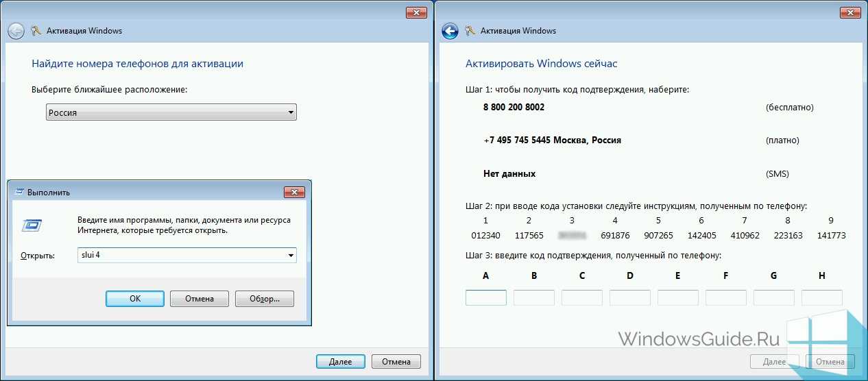Click Отмена in the left activation window
The image size is (868, 381).
(x=396, y=361)
